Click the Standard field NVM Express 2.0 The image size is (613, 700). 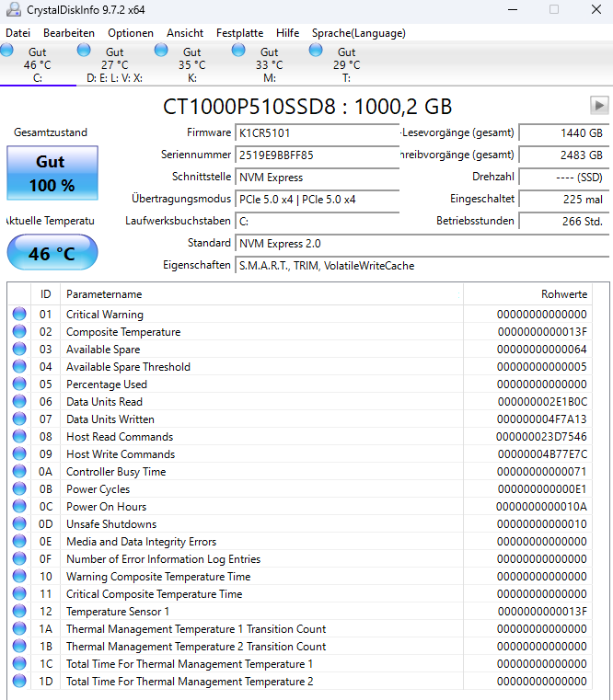click(x=422, y=244)
